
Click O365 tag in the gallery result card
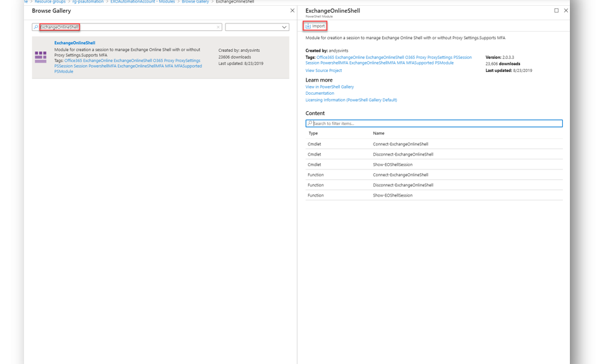(158, 61)
